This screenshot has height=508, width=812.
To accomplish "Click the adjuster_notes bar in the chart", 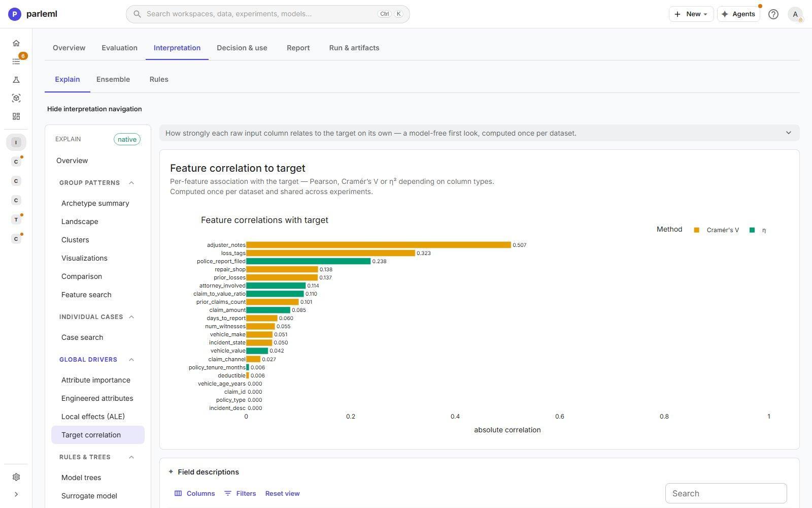I will (x=379, y=245).
